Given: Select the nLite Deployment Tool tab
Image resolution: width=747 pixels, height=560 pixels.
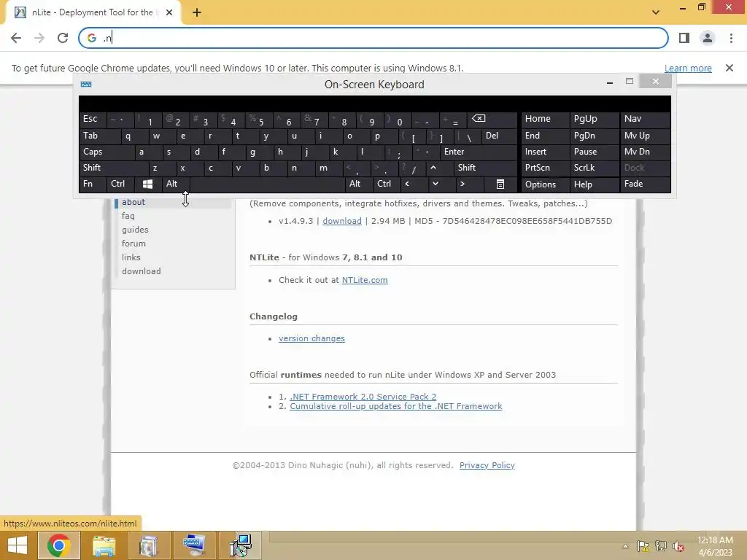Looking at the screenshot, I should click(93, 12).
